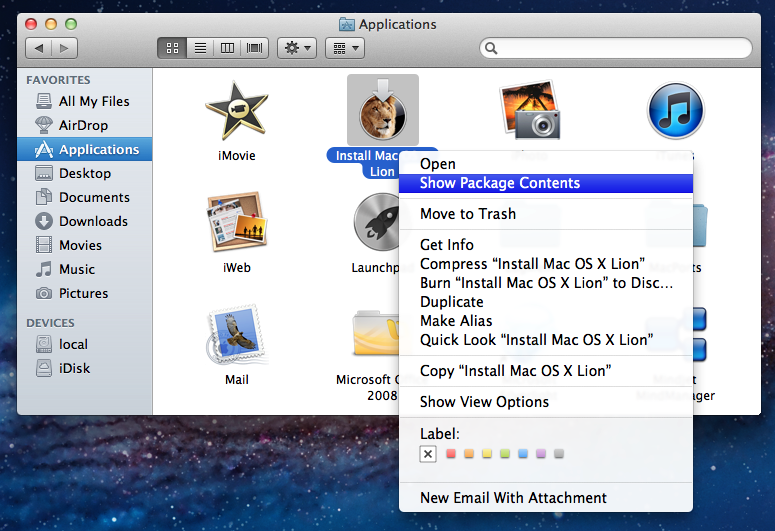The height and width of the screenshot is (531, 775).
Task: Open Music folder in sidebar
Action: (85, 269)
